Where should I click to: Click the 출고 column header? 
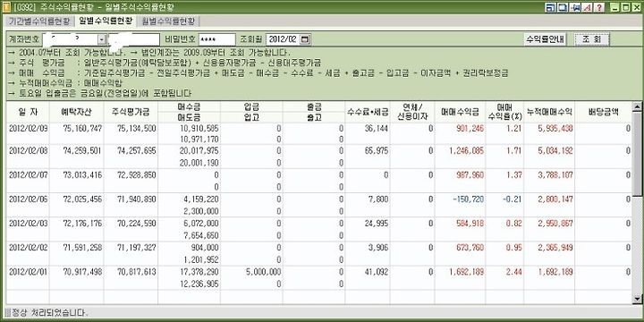pos(313,117)
